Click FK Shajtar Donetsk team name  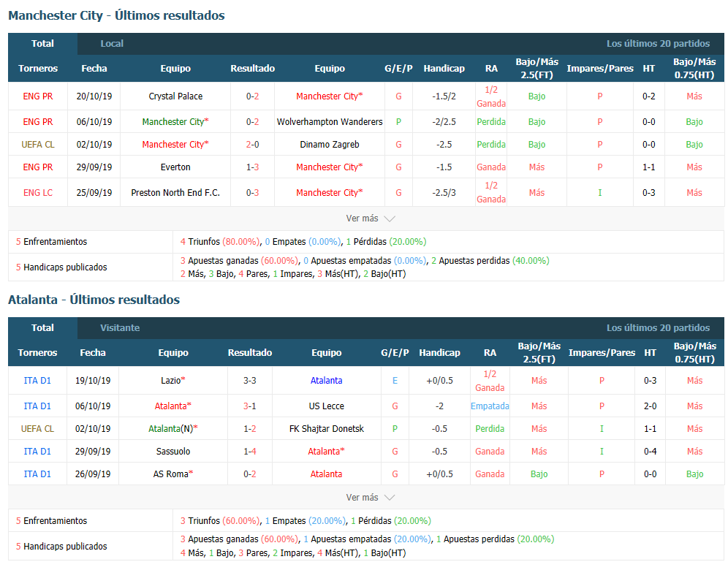(327, 428)
